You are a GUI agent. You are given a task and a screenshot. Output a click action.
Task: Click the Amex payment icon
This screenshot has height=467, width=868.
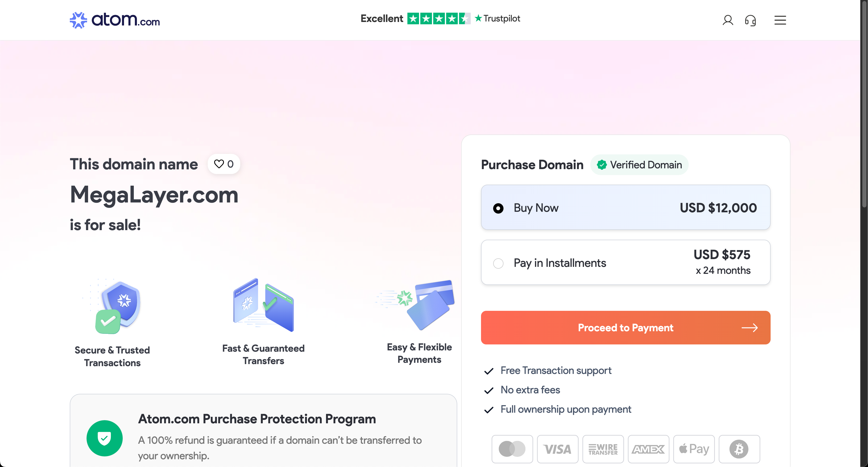coord(648,449)
